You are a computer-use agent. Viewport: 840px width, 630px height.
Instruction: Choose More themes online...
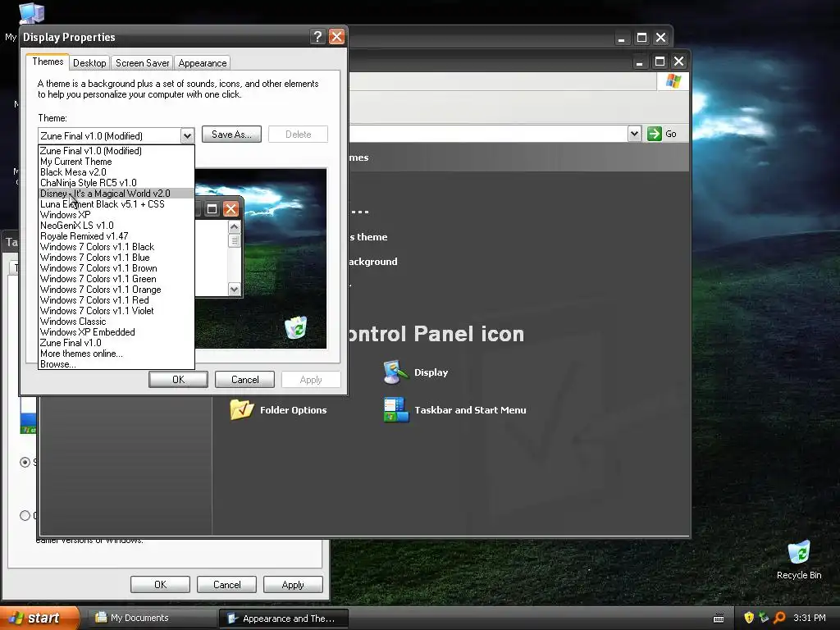point(116,354)
